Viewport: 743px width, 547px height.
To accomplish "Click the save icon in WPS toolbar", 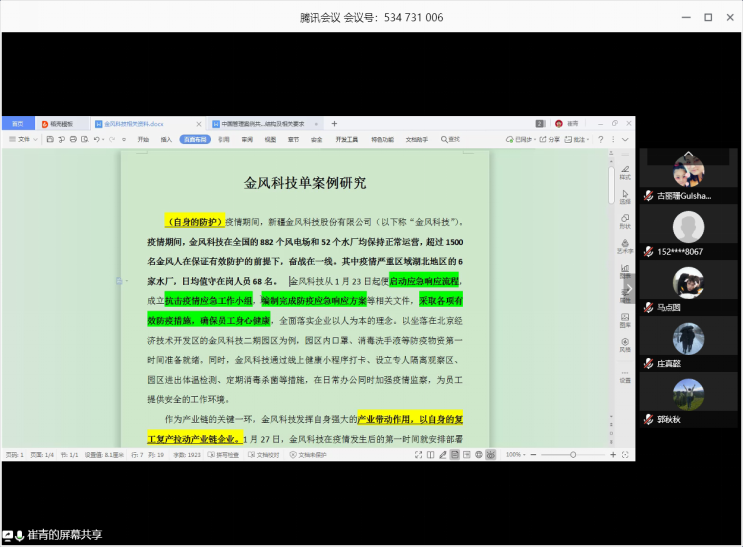I will (x=50, y=139).
